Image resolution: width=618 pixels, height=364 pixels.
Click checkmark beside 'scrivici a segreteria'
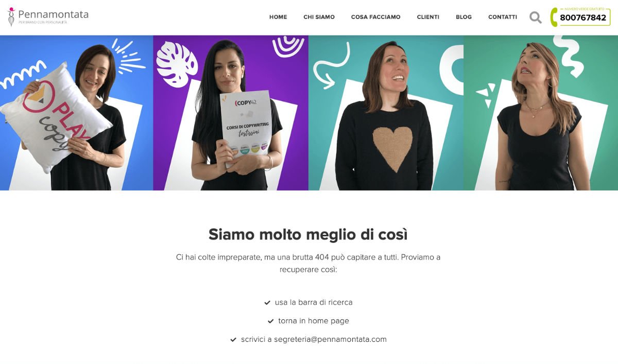(x=233, y=340)
